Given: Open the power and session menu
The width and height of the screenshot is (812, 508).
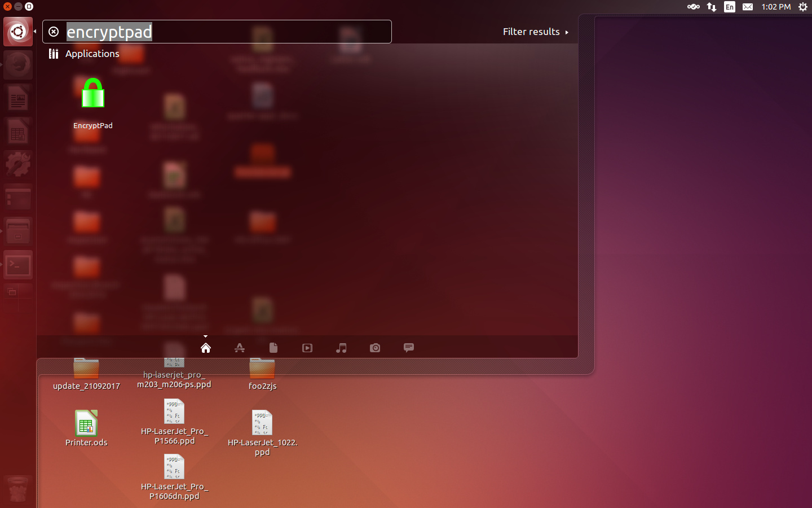Looking at the screenshot, I should click(x=803, y=7).
